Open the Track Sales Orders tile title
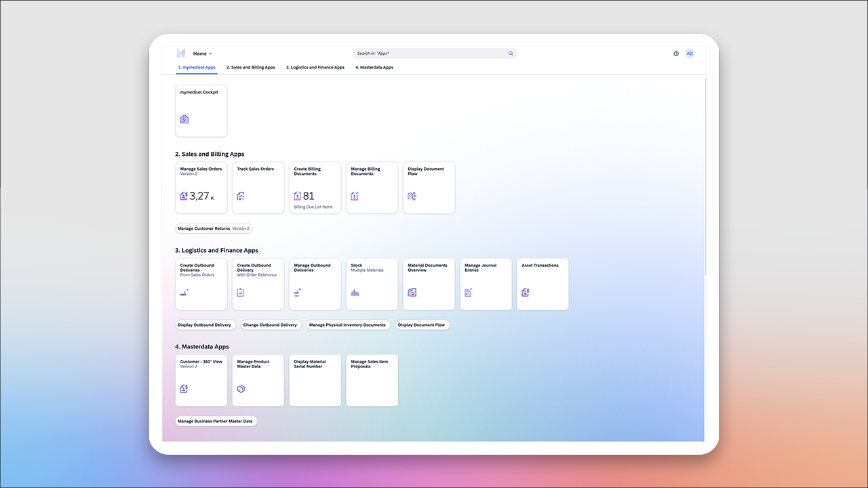 [256, 169]
